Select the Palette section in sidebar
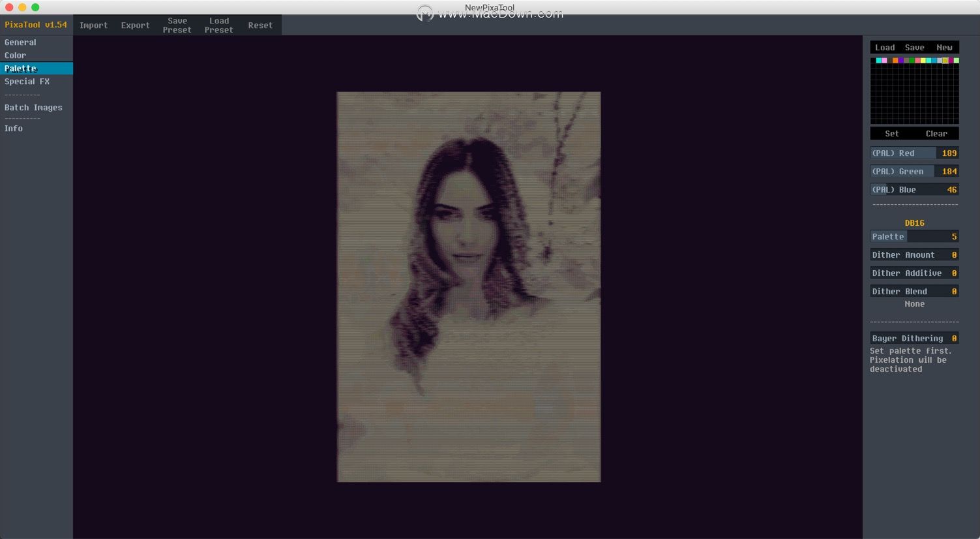980x539 pixels. pos(36,69)
